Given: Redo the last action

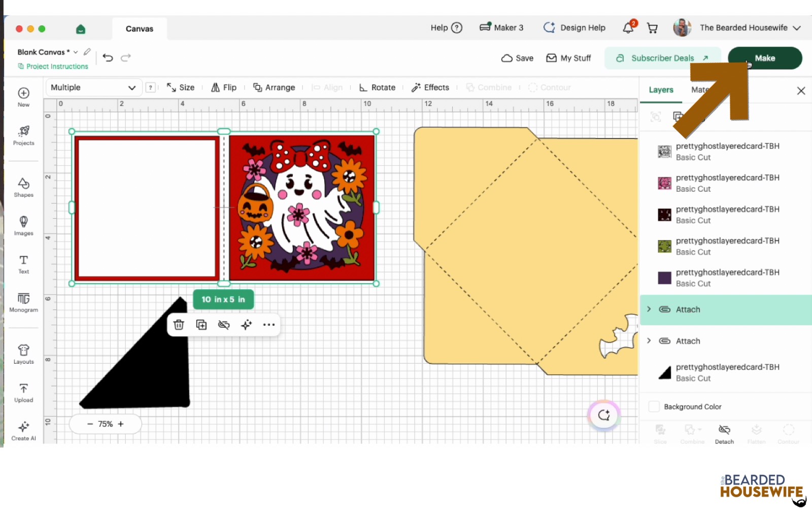Looking at the screenshot, I should [x=126, y=57].
